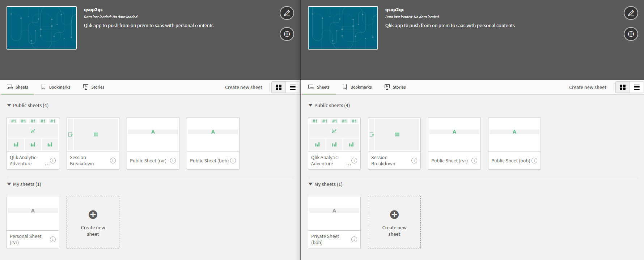644x260 pixels.
Task: Open Session Breakdown sheet thumbnail, left panel
Action: coord(93,135)
